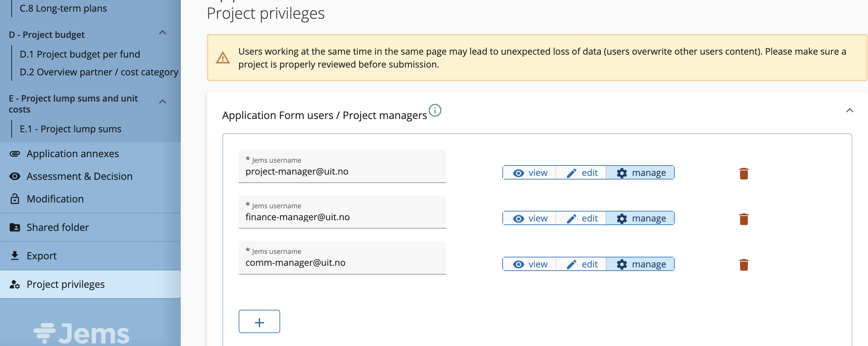Open Shared folder via the folder icon
Image resolution: width=868 pixels, height=346 pixels.
pyautogui.click(x=15, y=228)
